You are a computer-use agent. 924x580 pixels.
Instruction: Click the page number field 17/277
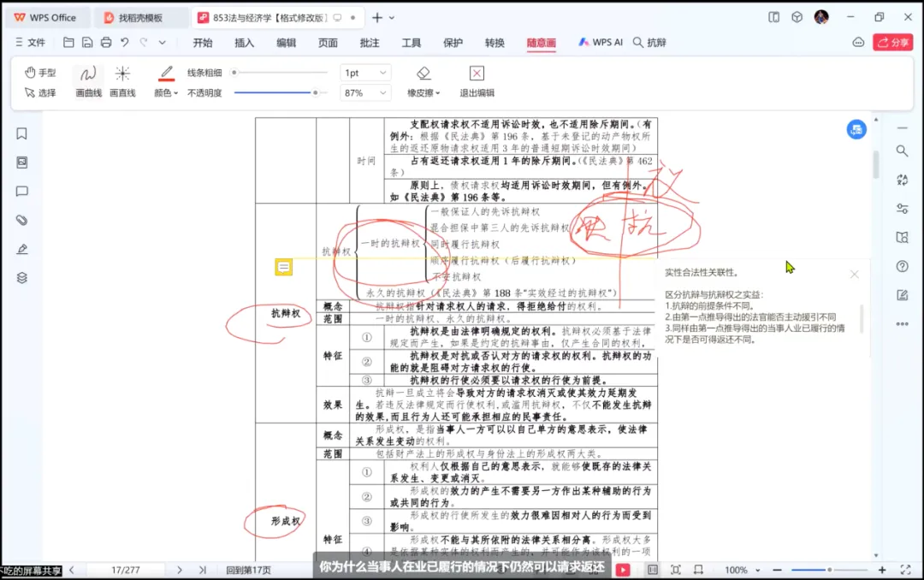126,570
